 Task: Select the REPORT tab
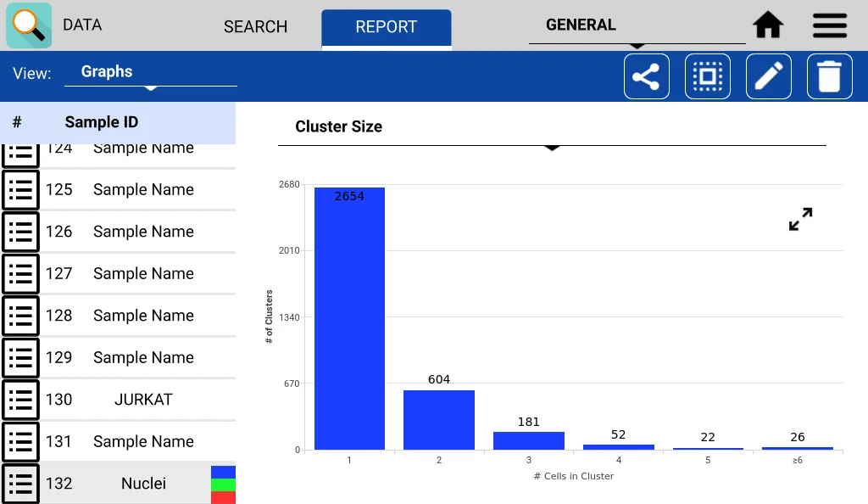click(x=386, y=26)
